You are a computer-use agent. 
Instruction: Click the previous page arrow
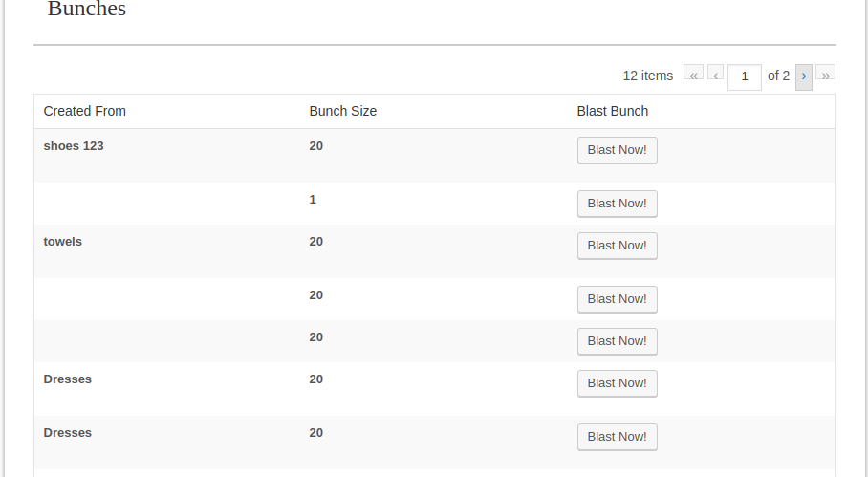[x=715, y=76]
